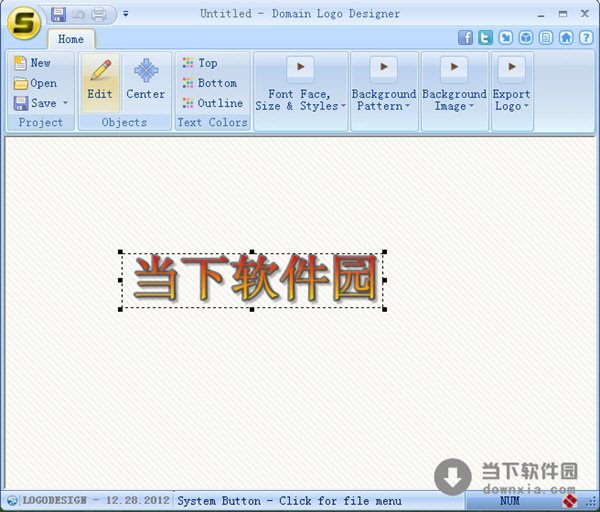Screen dimensions: 600x512
Task: Minimize the Domain Logo Designer window
Action: tap(541, 15)
